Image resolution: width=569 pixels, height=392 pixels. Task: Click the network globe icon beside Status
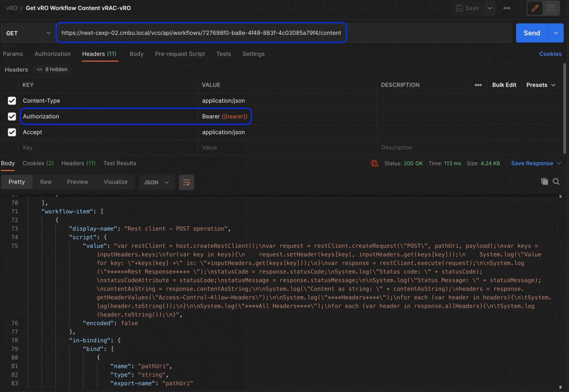(375, 163)
